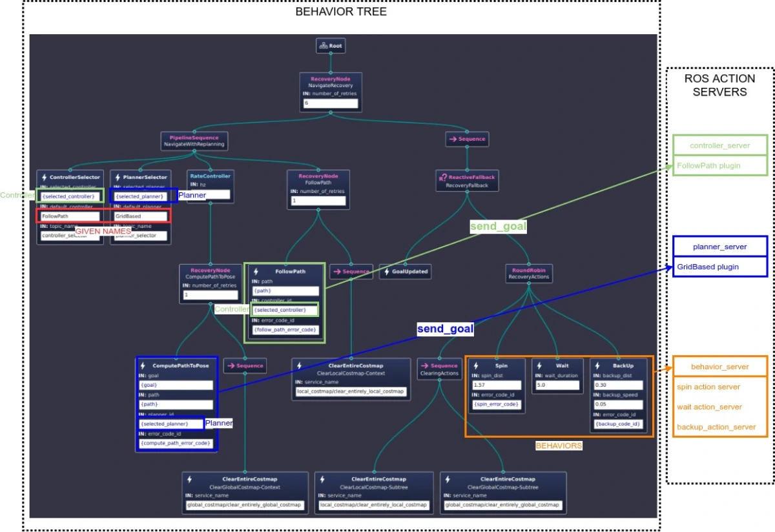Image resolution: width=775 pixels, height=532 pixels.
Task: Click the Spin node lightning icon
Action: click(477, 365)
